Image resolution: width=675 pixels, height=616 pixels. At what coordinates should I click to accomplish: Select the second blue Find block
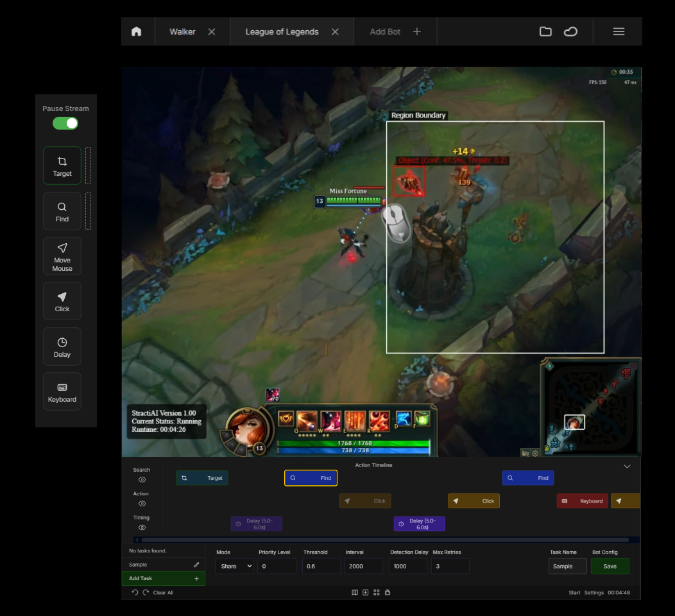tap(528, 478)
